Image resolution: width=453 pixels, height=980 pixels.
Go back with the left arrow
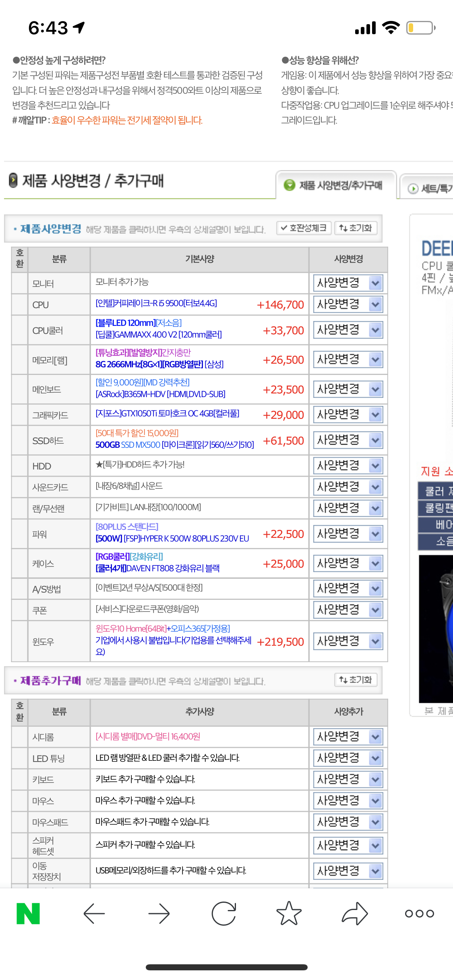click(x=94, y=914)
